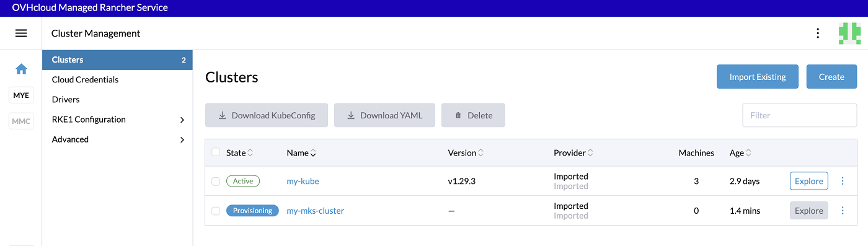The image size is (868, 246).
Task: Click Explore for my-mks-cluster
Action: click(809, 211)
